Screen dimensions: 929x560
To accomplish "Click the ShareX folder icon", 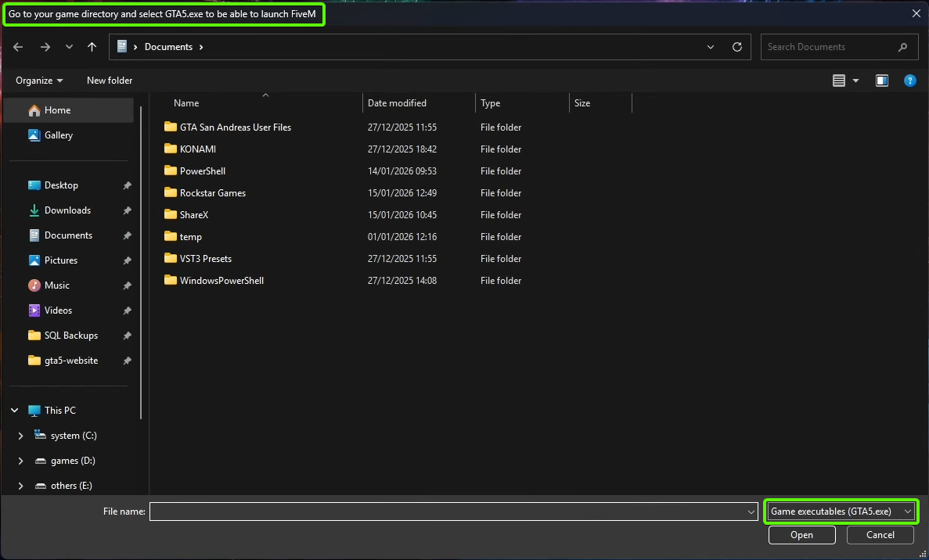I will coord(171,214).
